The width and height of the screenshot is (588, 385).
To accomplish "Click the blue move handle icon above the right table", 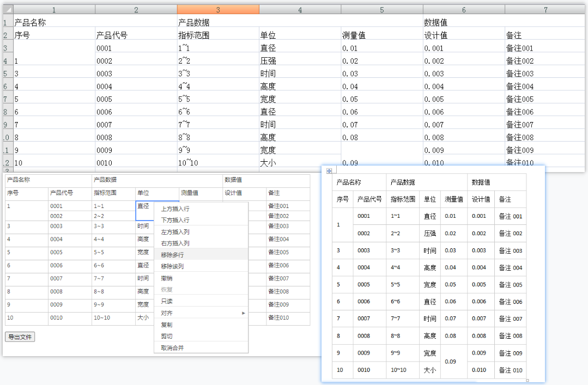I will point(330,170).
